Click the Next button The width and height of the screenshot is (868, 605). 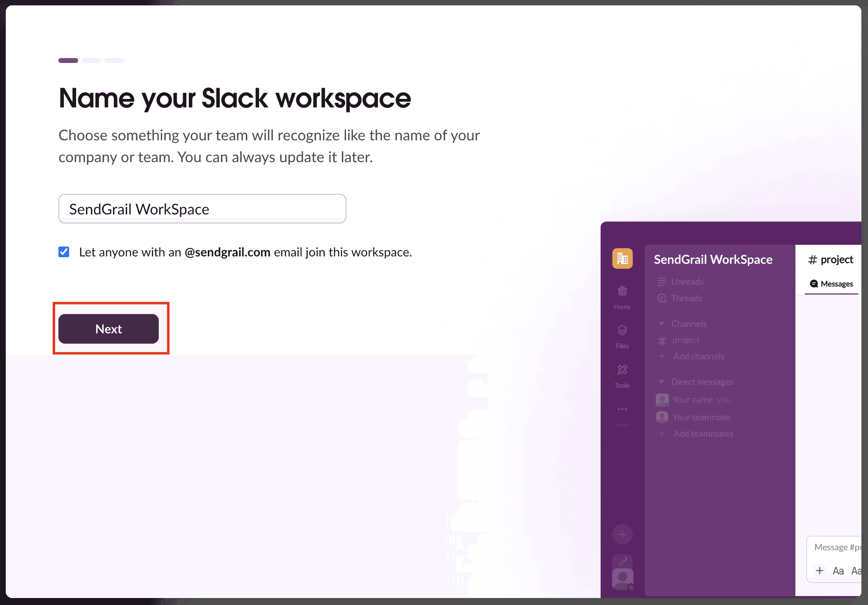pyautogui.click(x=109, y=329)
